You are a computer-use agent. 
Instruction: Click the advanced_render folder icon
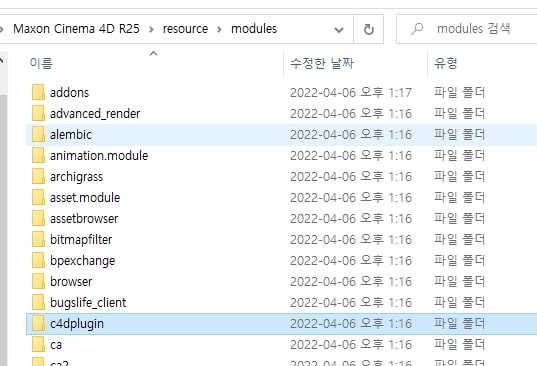tap(38, 113)
